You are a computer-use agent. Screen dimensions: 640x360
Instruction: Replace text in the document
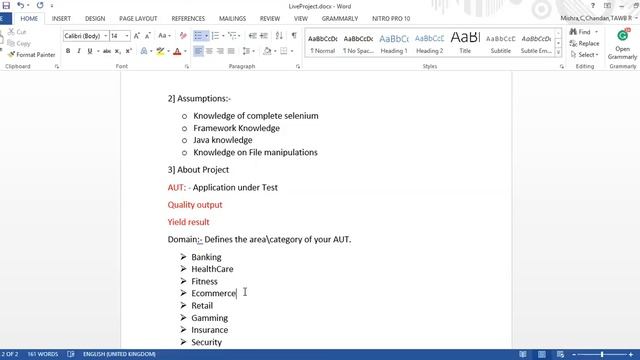point(584,43)
